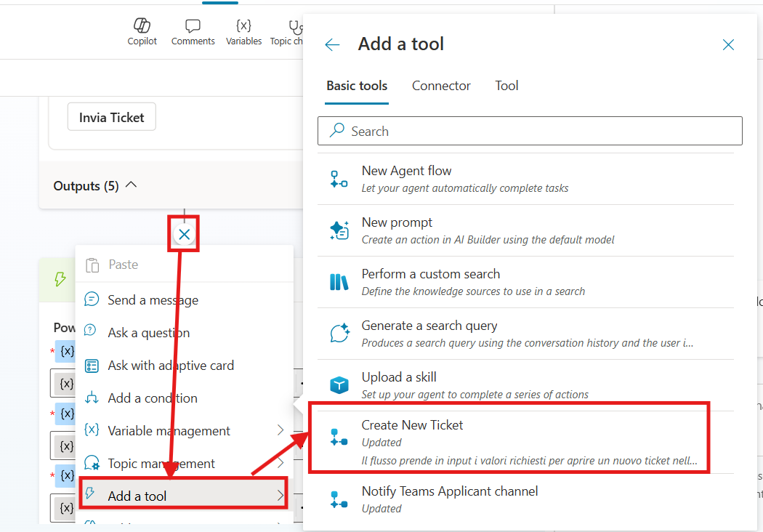Expand the Topic management submenu
The height and width of the screenshot is (532, 763).
(280, 464)
